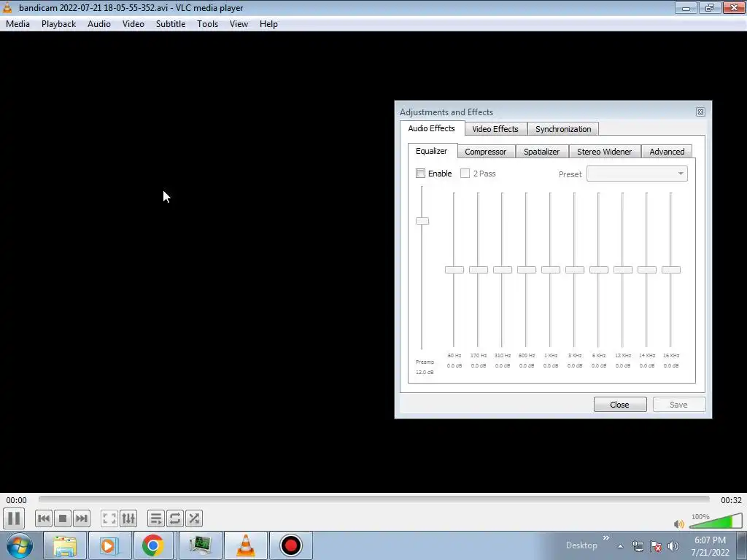
Task: Click the 6 KHz band slider handle
Action: pos(599,270)
